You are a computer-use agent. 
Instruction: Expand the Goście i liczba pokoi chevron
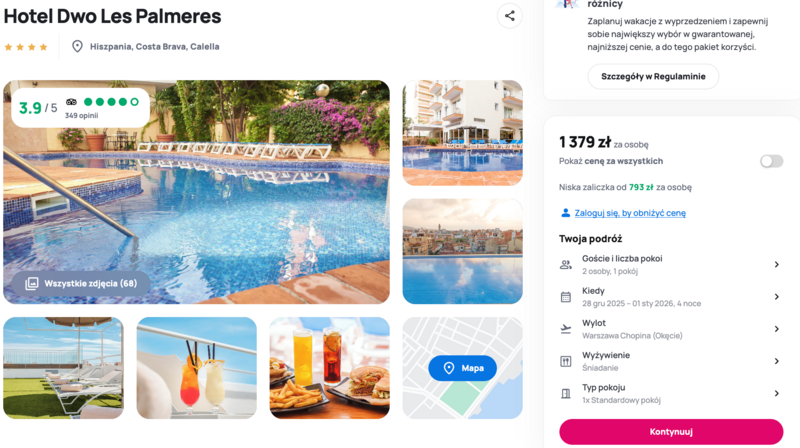(x=777, y=264)
